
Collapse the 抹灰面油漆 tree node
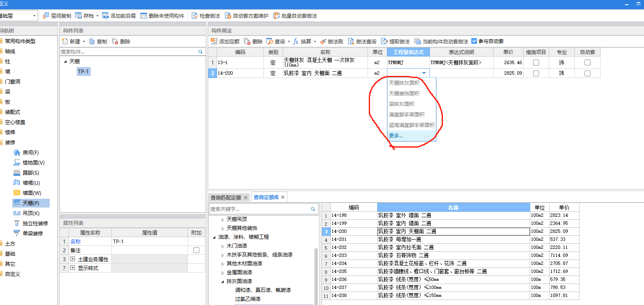click(223, 281)
